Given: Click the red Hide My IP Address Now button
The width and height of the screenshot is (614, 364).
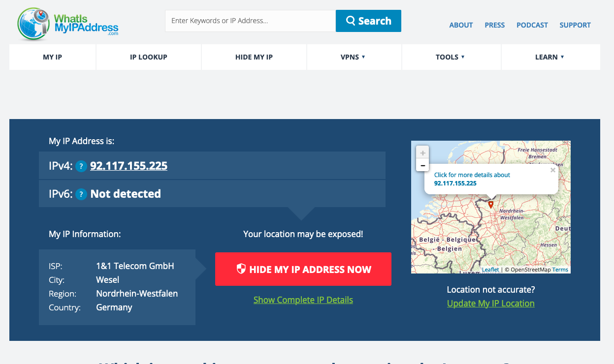Looking at the screenshot, I should [303, 269].
